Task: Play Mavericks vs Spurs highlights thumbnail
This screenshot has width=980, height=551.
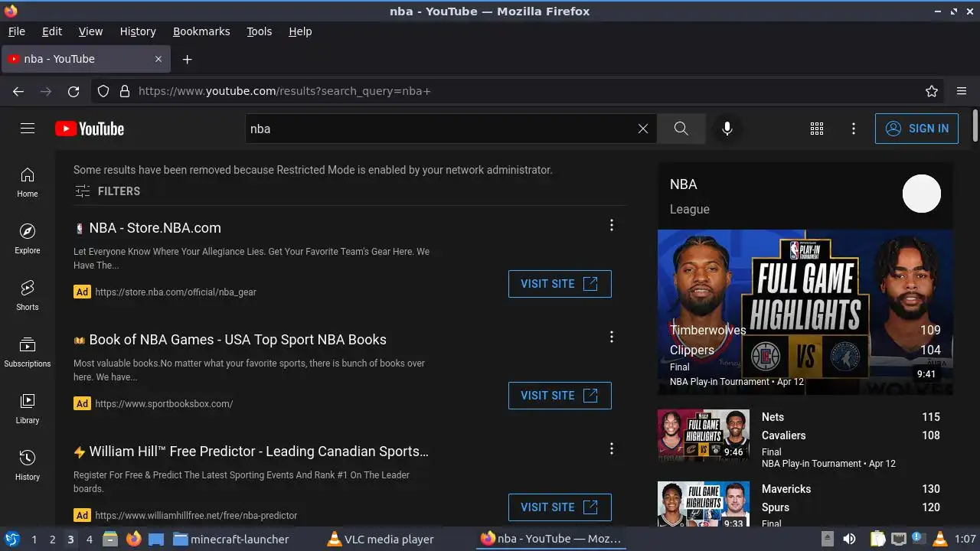Action: click(x=704, y=504)
